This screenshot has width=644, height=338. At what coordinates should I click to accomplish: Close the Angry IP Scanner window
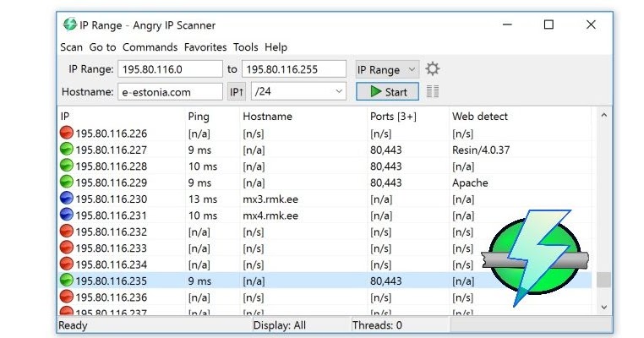tap(591, 25)
